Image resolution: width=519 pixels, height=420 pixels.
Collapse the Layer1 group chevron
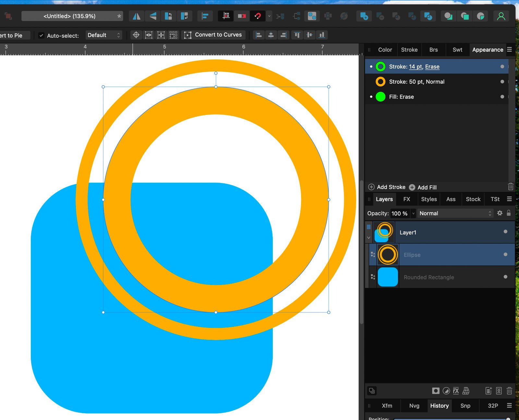(369, 238)
